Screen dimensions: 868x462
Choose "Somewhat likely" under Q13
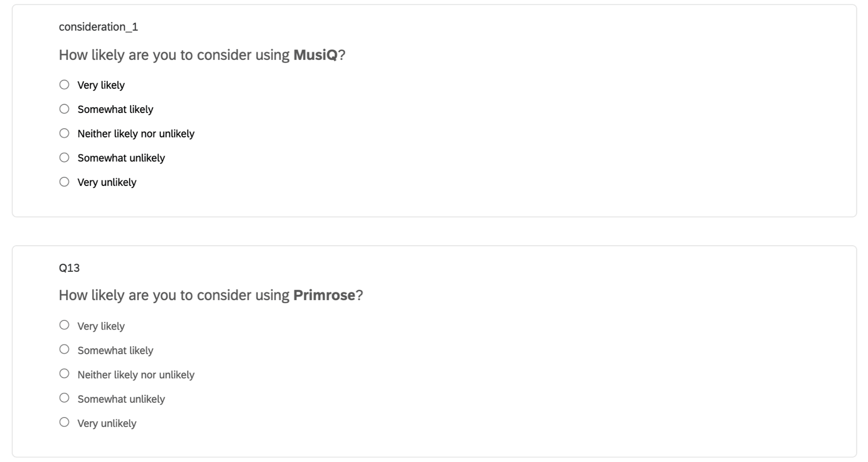coord(64,349)
